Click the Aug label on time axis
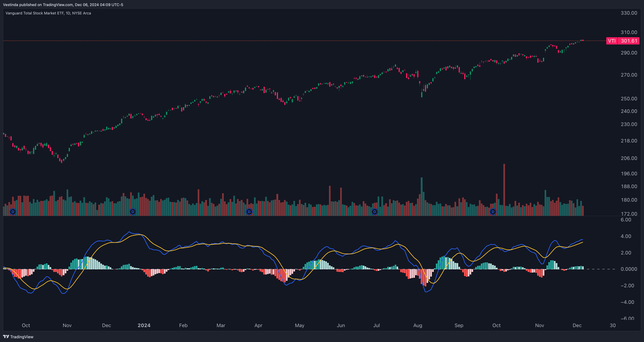Screen dimensions: 644x342 click(418, 325)
